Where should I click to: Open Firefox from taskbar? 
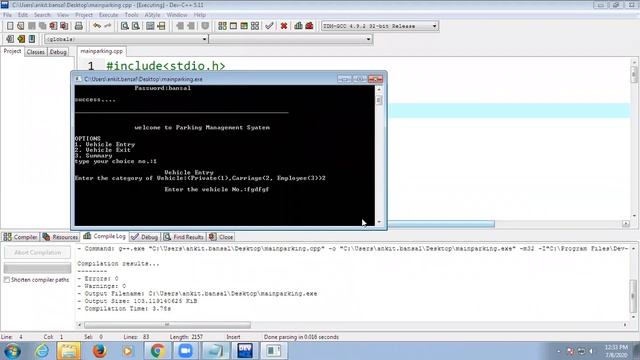point(99,351)
